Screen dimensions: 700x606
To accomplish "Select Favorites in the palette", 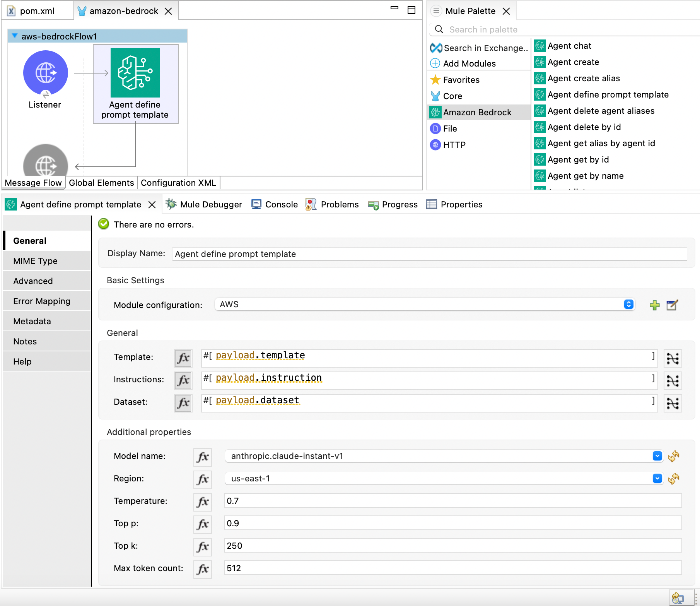I will tap(455, 80).
